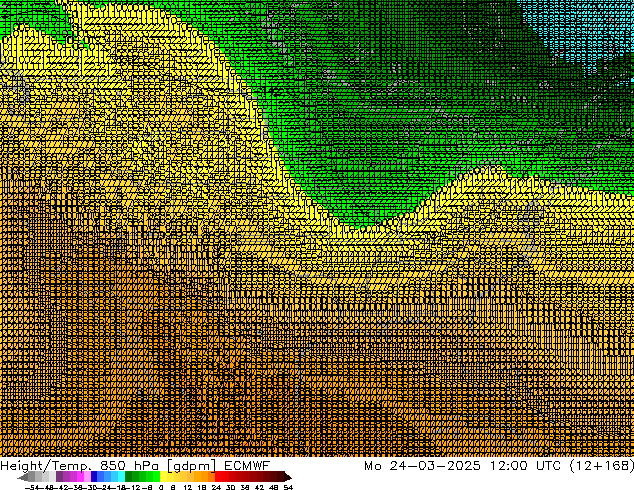The width and height of the screenshot is (634, 490).
Task: Click the gray left arrow tip of color scale
Action: point(23,477)
